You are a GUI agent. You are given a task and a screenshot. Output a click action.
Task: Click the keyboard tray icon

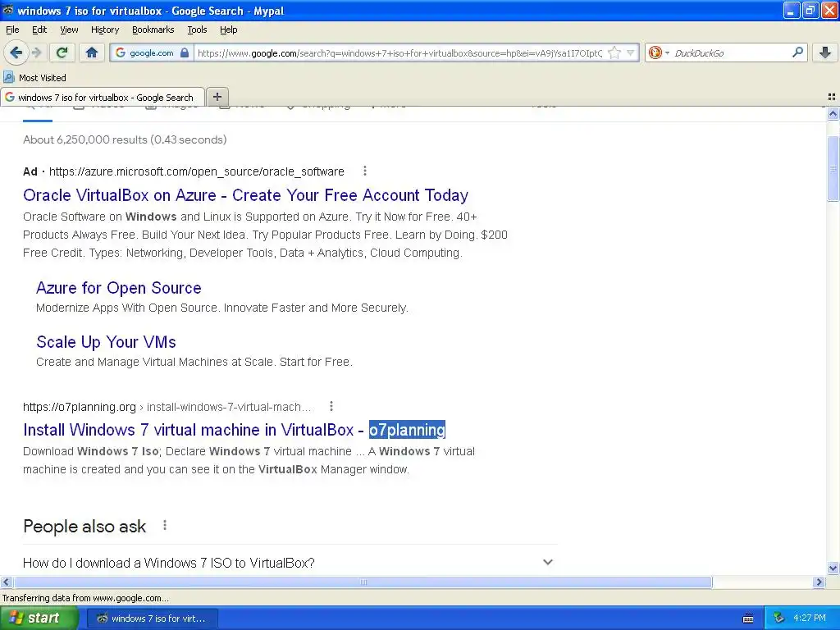tap(748, 619)
